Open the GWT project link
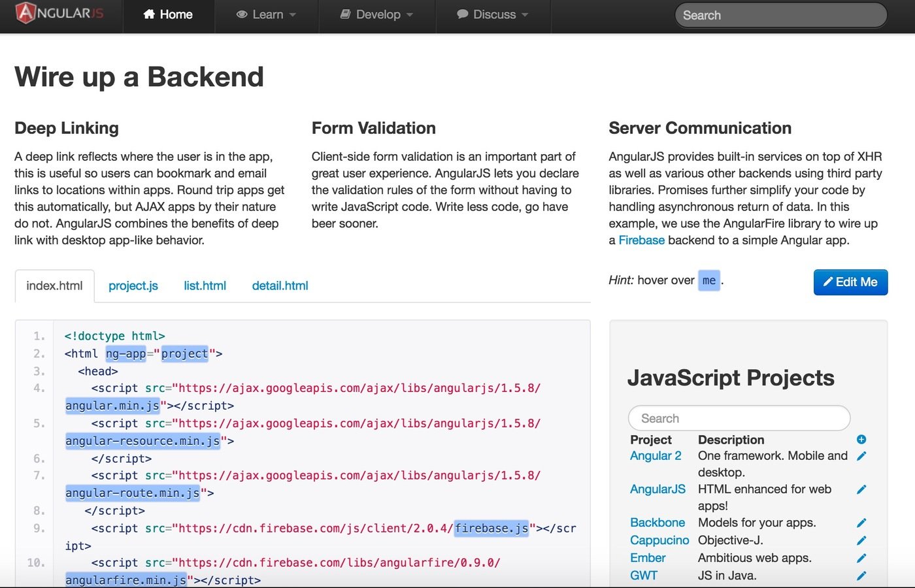The width and height of the screenshot is (915, 588). [x=644, y=576]
